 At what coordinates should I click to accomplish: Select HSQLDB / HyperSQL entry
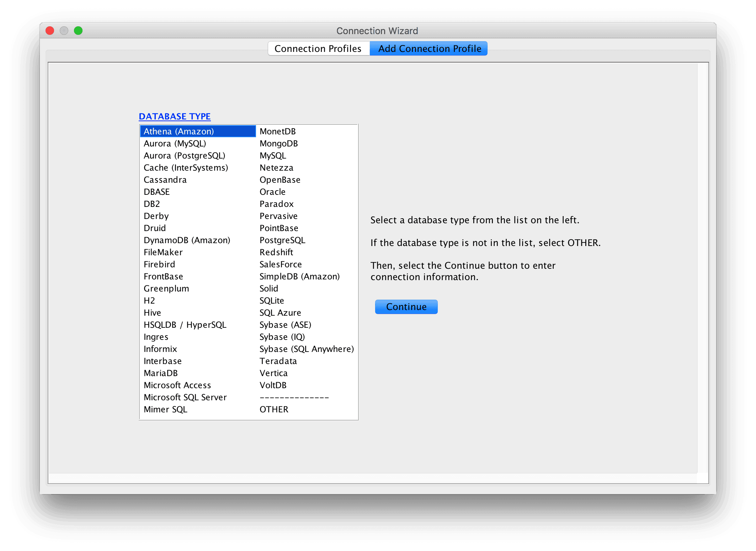[x=198, y=325]
